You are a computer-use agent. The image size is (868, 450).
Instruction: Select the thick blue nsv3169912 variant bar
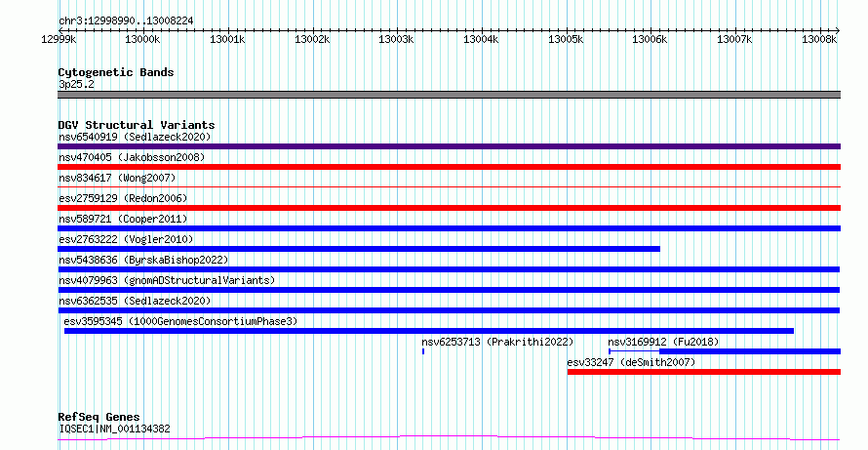point(750,351)
